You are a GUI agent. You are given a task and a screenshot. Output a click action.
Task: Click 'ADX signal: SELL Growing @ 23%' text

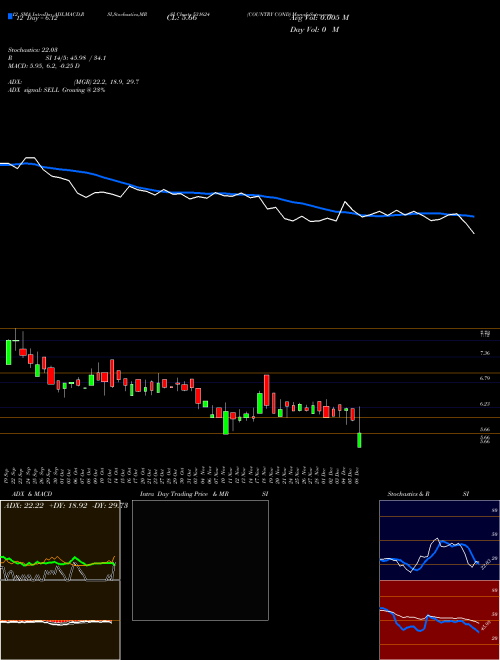click(56, 90)
